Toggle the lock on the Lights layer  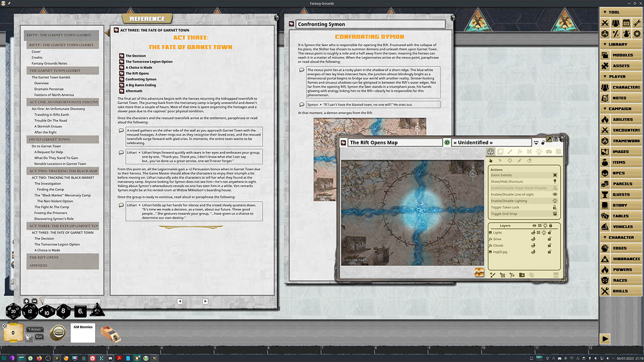click(x=549, y=233)
